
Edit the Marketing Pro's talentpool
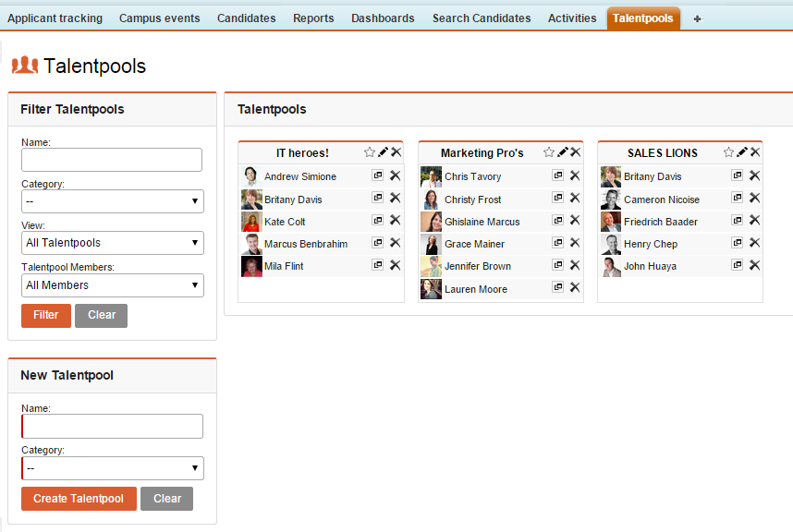click(563, 152)
